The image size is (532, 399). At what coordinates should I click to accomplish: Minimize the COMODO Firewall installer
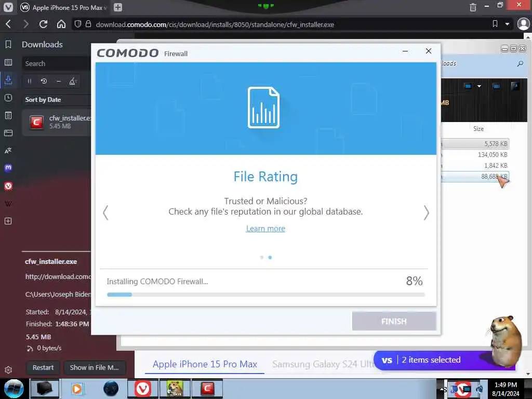[405, 51]
